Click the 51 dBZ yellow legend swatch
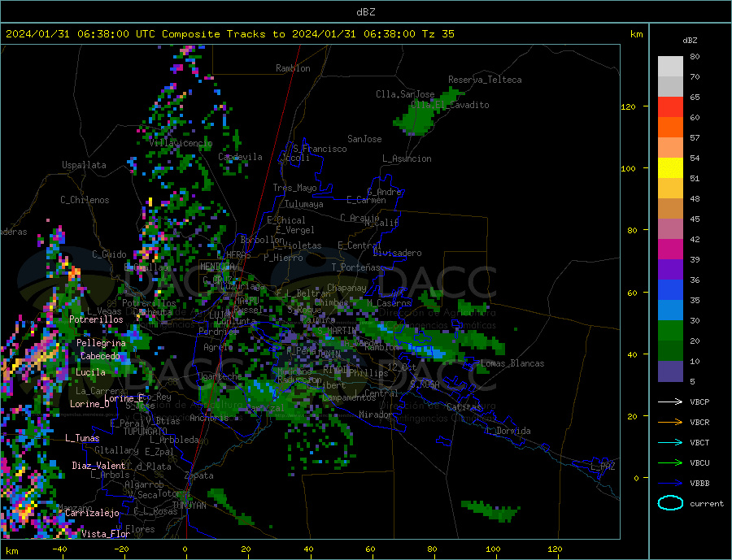Viewport: 732px width, 560px height. [670, 168]
